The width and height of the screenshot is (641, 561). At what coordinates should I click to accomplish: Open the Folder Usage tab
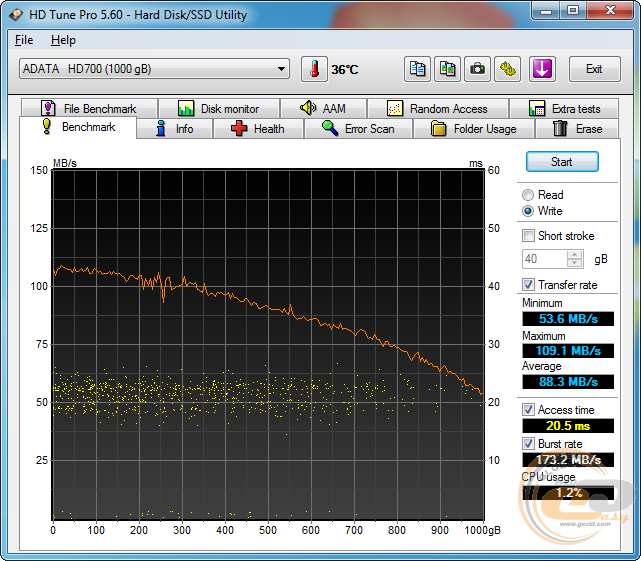(474, 129)
